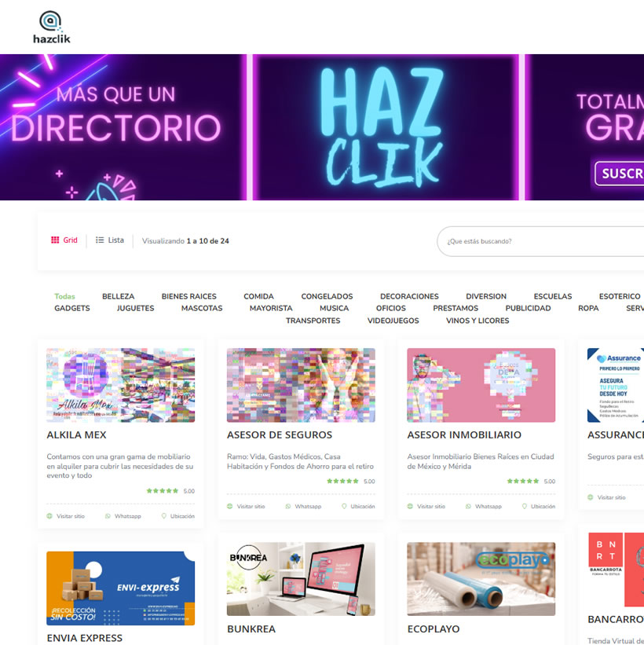Switch to Lista view
The image size is (644, 645).
coord(110,240)
